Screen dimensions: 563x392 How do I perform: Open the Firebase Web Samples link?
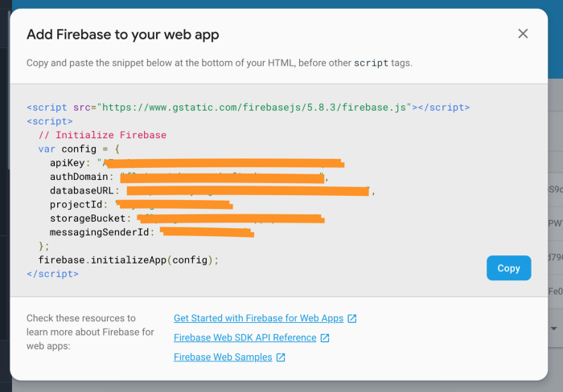[223, 357]
